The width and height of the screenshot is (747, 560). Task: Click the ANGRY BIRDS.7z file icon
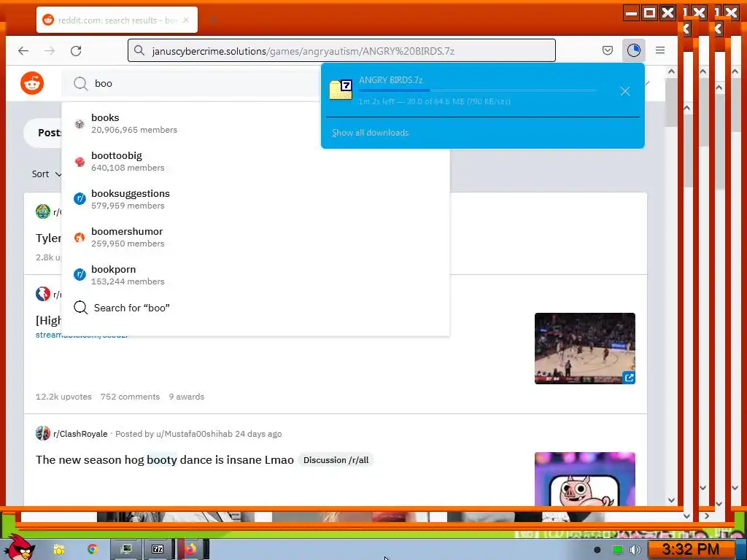pos(341,90)
